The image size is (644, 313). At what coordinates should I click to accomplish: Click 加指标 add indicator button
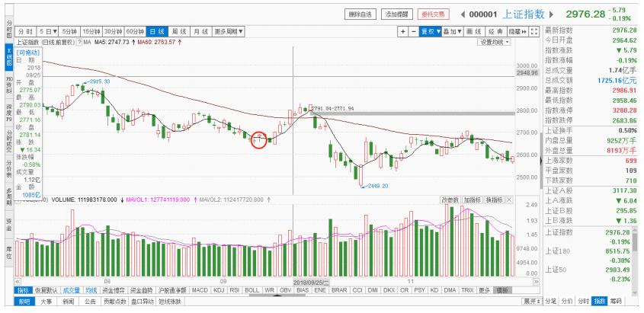pyautogui.click(x=472, y=200)
